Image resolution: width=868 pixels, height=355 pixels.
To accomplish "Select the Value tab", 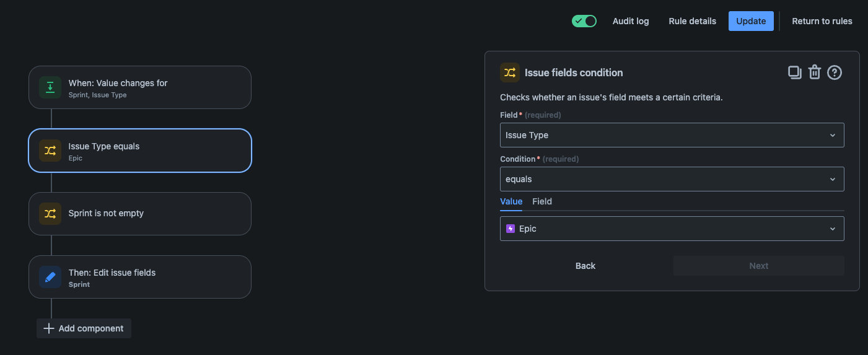I will [511, 201].
